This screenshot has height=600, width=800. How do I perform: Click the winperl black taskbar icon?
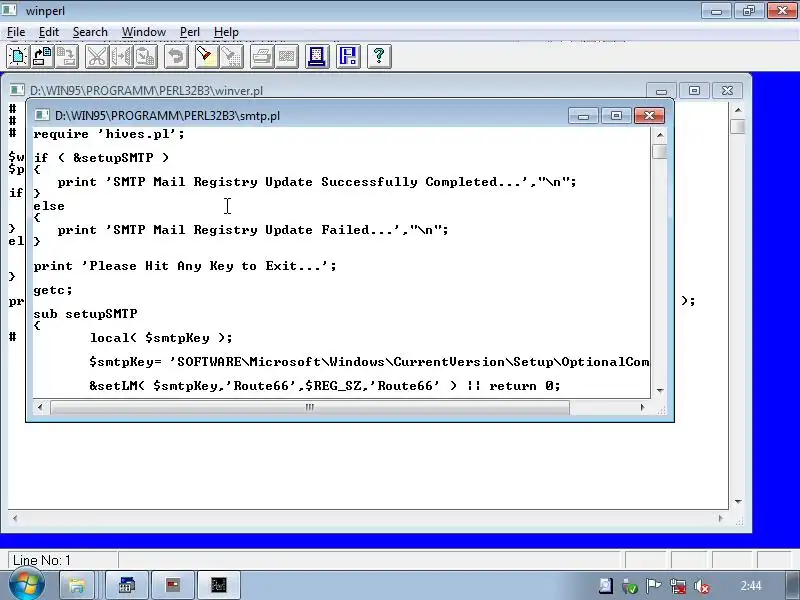point(219,585)
